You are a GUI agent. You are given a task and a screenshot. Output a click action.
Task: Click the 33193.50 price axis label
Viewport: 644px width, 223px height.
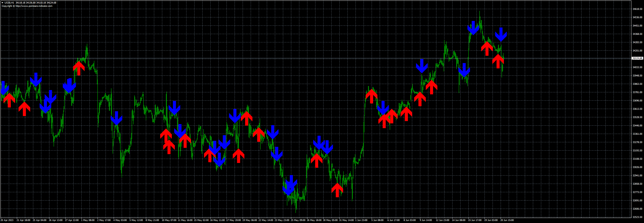[x=638, y=151]
